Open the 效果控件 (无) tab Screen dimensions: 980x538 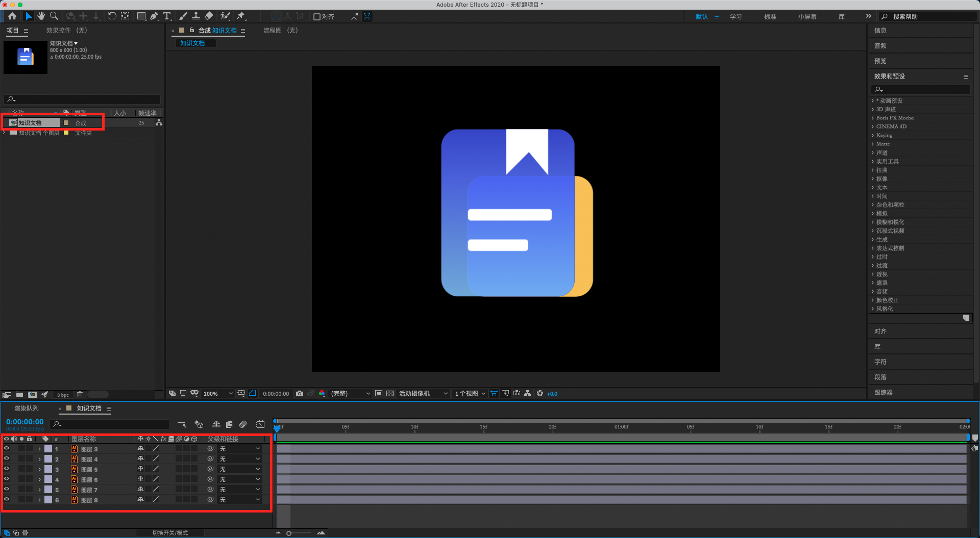(67, 31)
